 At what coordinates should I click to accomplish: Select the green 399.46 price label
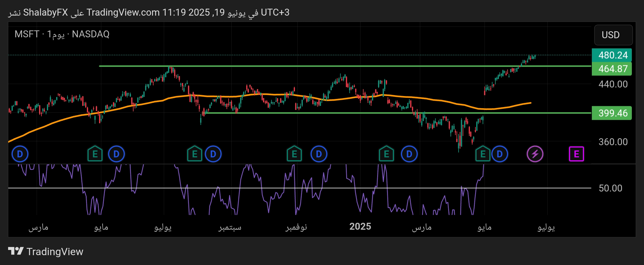tap(612, 113)
